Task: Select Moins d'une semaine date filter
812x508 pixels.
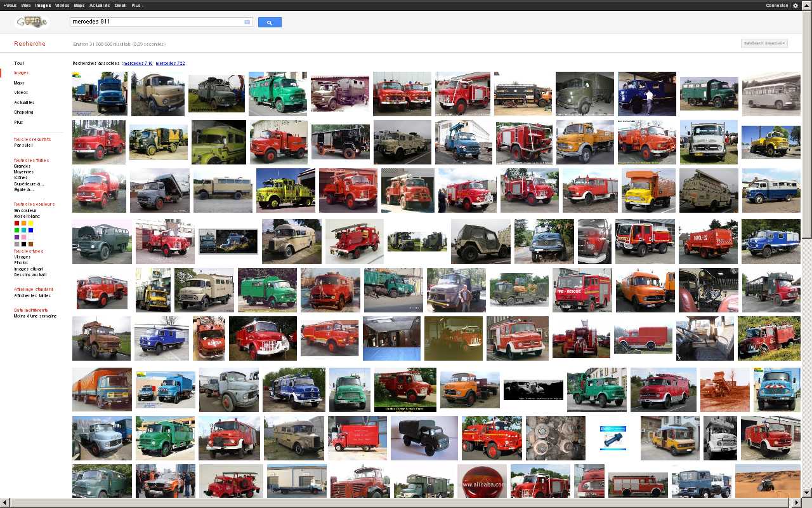Action: (x=35, y=316)
